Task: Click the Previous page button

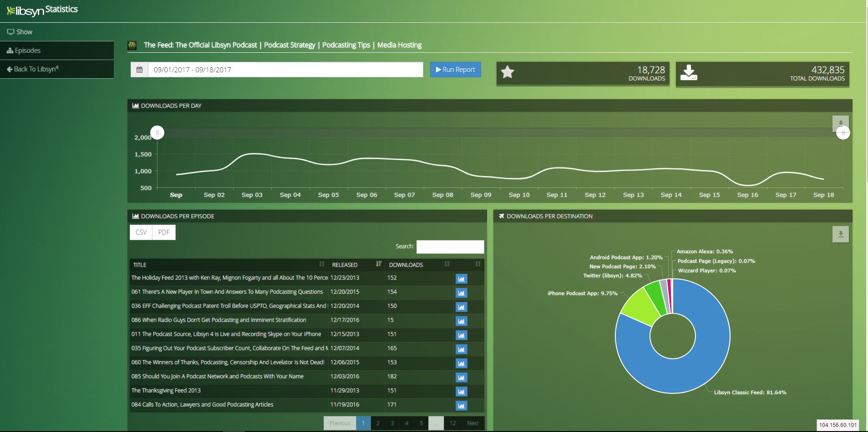Action: tap(340, 423)
